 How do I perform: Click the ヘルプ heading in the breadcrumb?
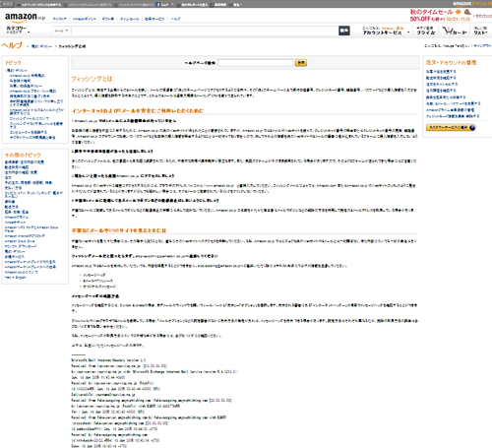pos(12,45)
